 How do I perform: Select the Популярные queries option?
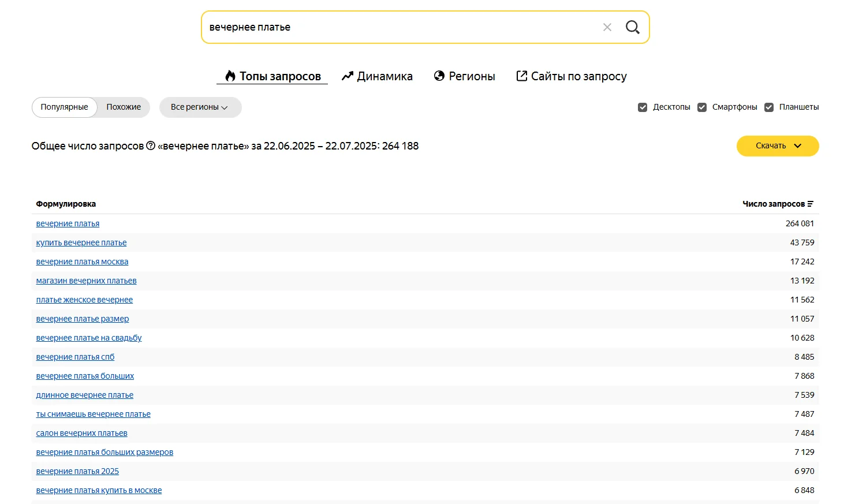point(65,107)
